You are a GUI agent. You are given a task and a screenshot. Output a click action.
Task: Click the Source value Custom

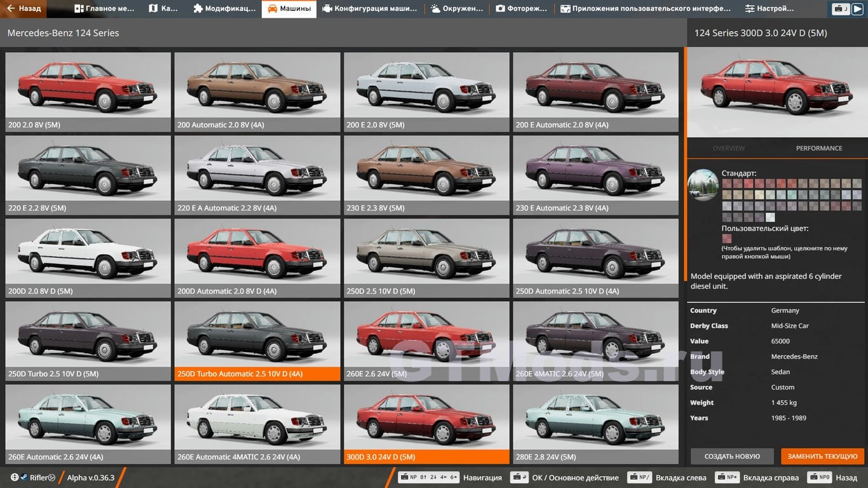click(782, 387)
